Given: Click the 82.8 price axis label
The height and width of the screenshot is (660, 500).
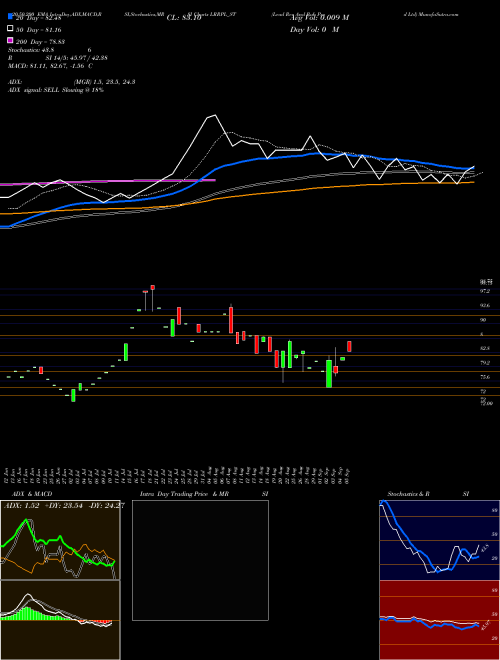Looking at the screenshot, I should (485, 349).
